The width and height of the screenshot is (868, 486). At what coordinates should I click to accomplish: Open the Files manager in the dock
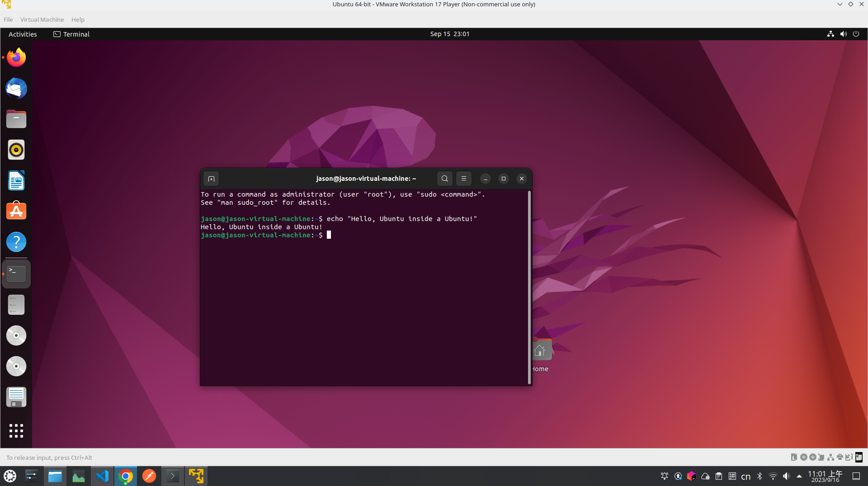coord(16,119)
